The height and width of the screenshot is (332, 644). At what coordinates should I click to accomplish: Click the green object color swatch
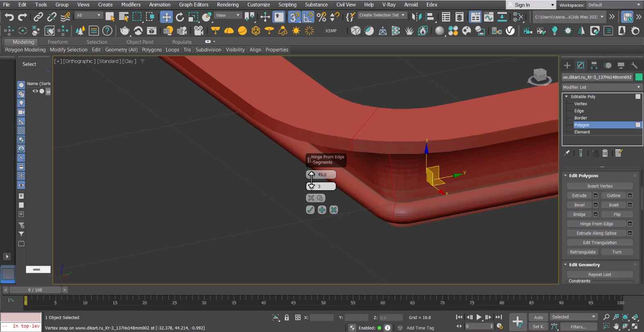[x=639, y=77]
